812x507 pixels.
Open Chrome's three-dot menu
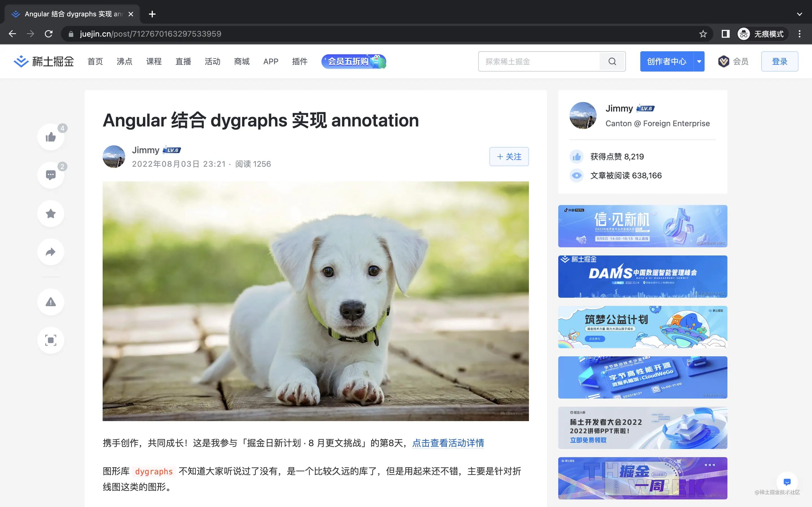tap(800, 34)
